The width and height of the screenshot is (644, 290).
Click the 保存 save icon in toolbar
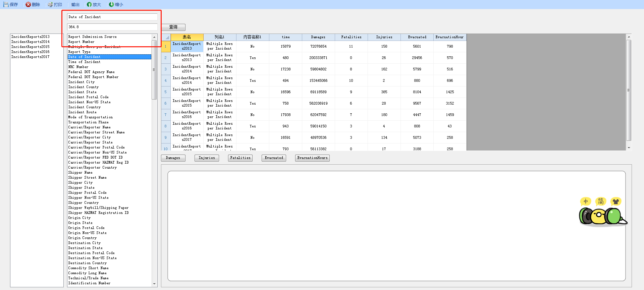6,4
